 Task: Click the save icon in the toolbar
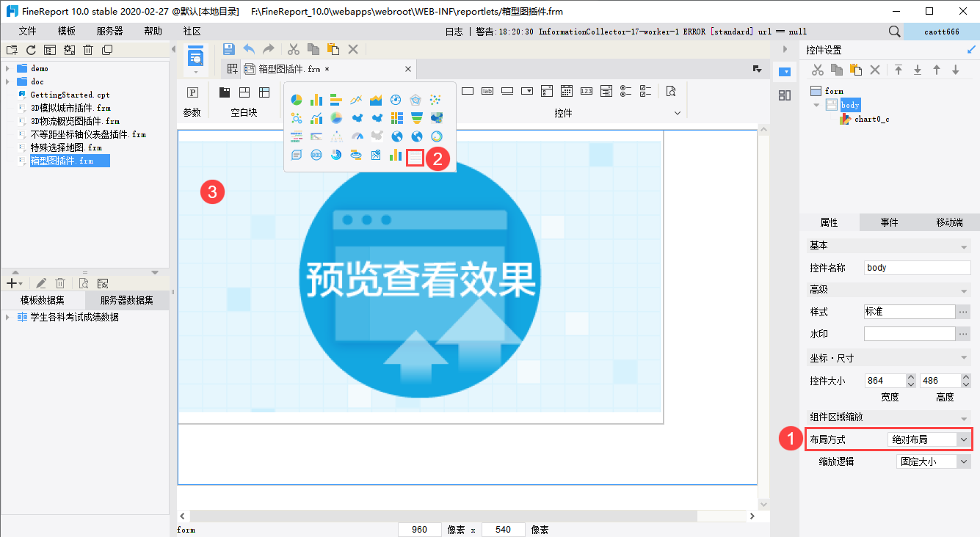coord(228,49)
